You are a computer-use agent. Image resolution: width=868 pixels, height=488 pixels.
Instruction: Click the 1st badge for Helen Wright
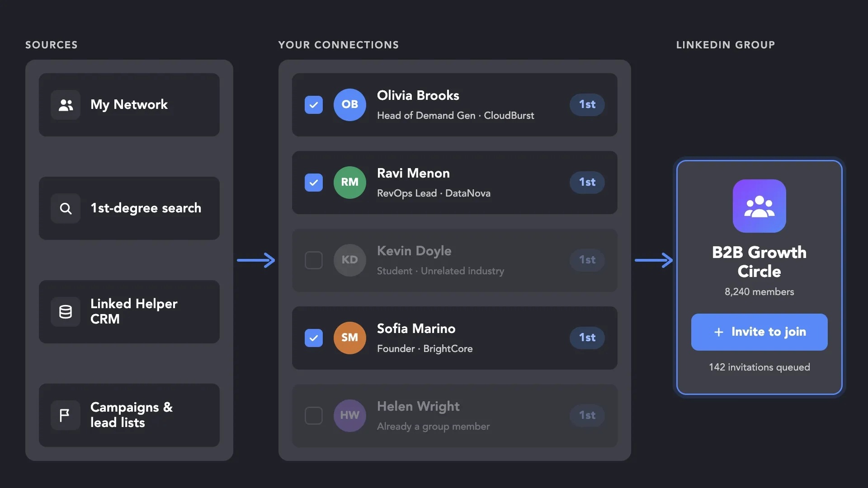point(587,416)
